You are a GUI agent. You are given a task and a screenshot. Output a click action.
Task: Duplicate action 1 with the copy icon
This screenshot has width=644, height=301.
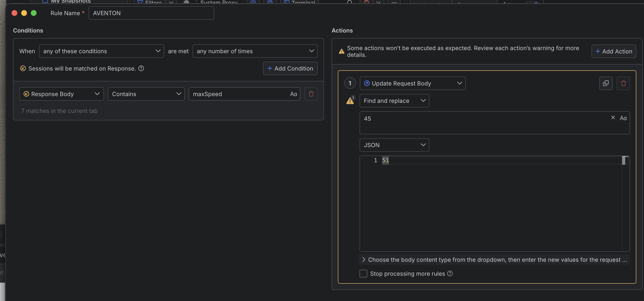pos(605,83)
